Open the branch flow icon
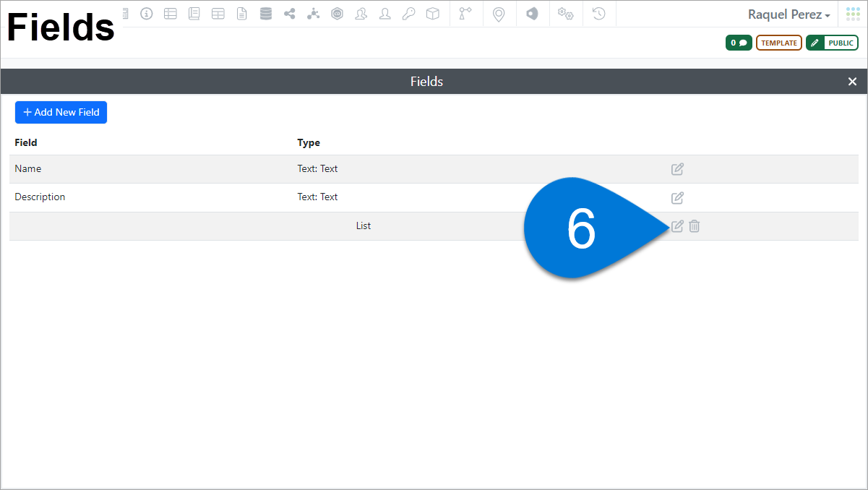This screenshot has width=868, height=490. [x=465, y=14]
